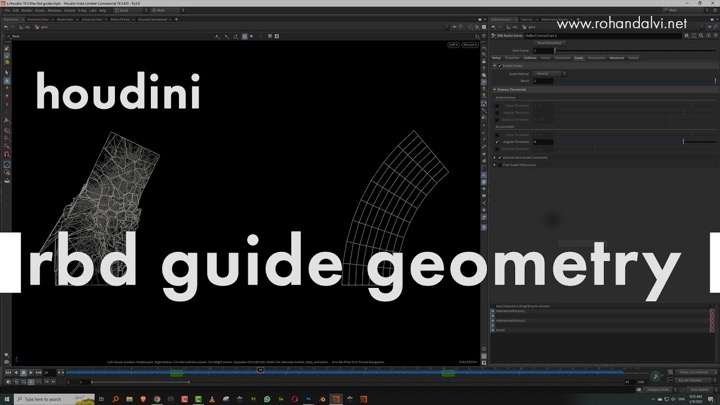
Task: Switch to the Geometry Spreadsheet pane tab
Action: click(152, 19)
